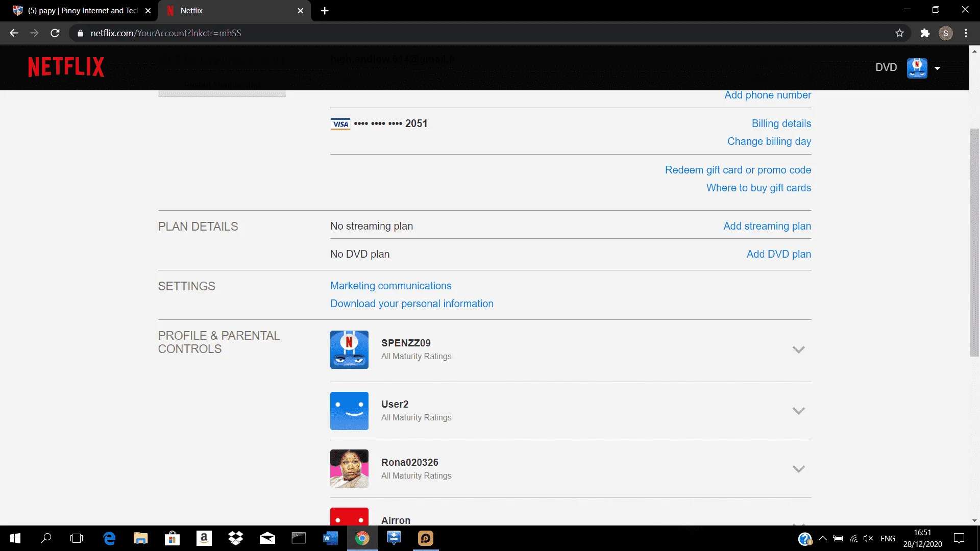
Task: Expand the SPENZZ09 profile chevron
Action: (799, 349)
